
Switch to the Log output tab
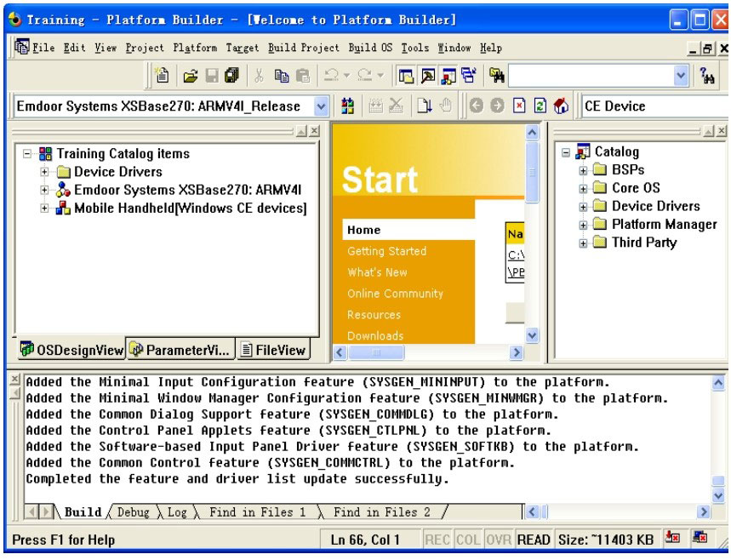click(x=177, y=512)
